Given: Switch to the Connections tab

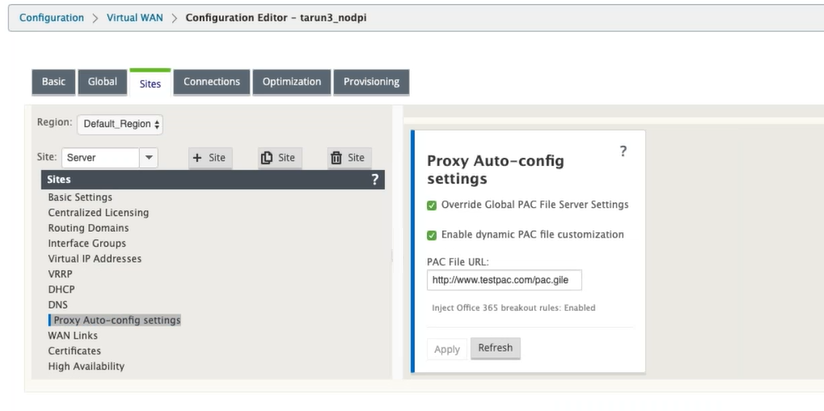Looking at the screenshot, I should pyautogui.click(x=212, y=82).
